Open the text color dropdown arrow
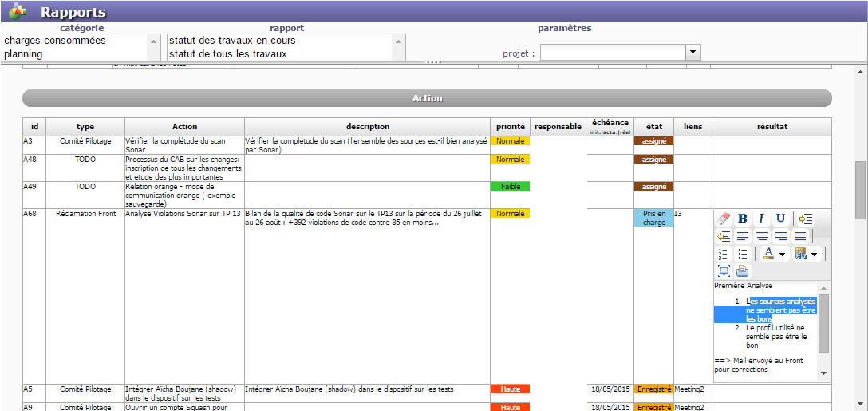The height and width of the screenshot is (411, 868). click(782, 255)
